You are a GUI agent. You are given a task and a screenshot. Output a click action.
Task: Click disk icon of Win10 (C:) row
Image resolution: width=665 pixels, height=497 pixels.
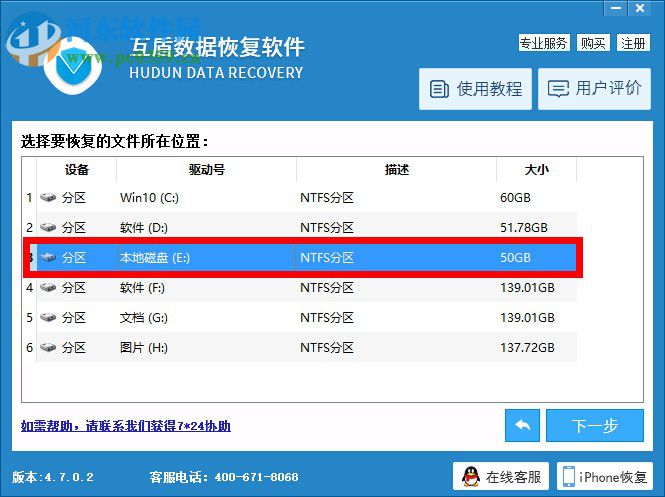click(x=48, y=198)
